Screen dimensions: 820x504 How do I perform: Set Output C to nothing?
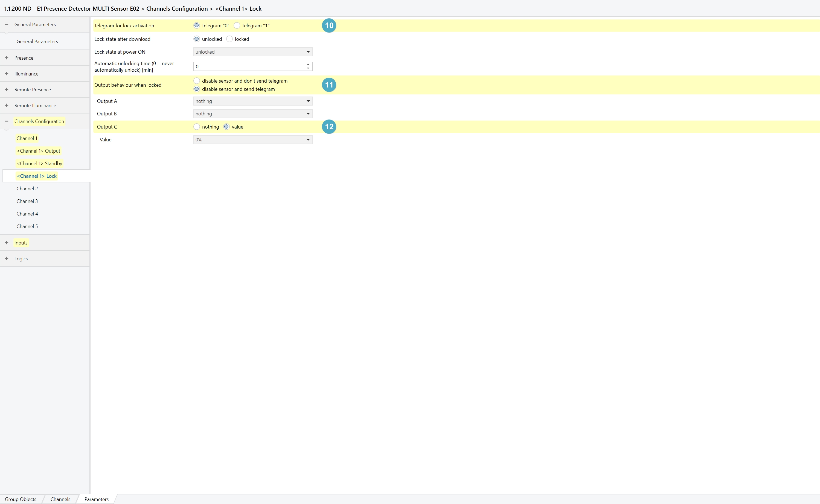coord(197,127)
